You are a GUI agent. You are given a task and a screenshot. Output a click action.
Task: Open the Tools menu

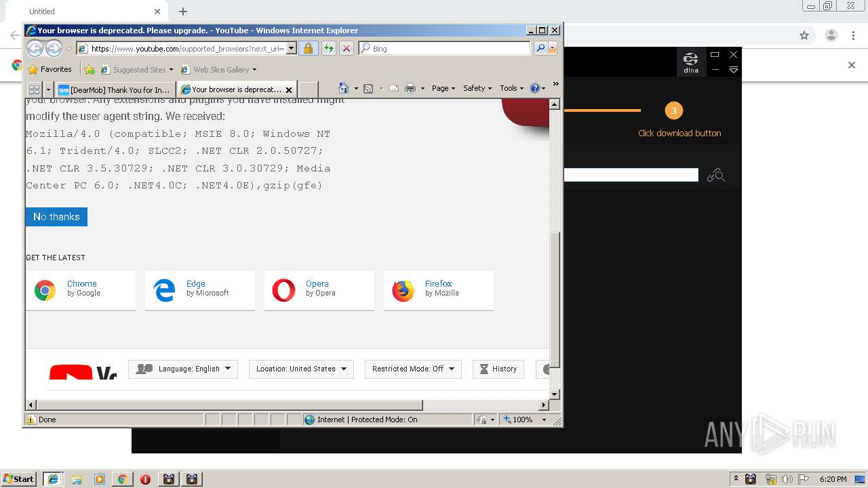click(512, 88)
